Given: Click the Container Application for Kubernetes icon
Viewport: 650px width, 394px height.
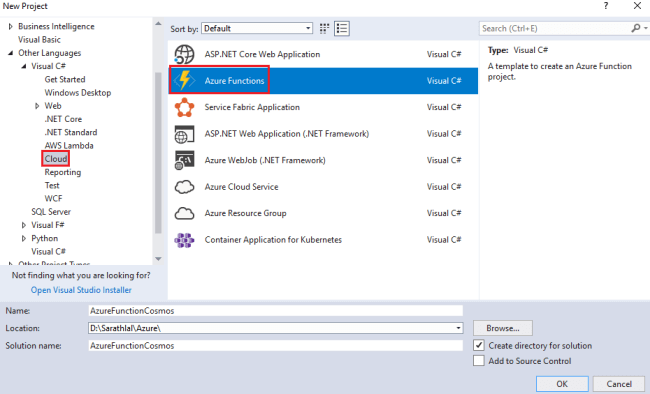Looking at the screenshot, I should pos(184,240).
